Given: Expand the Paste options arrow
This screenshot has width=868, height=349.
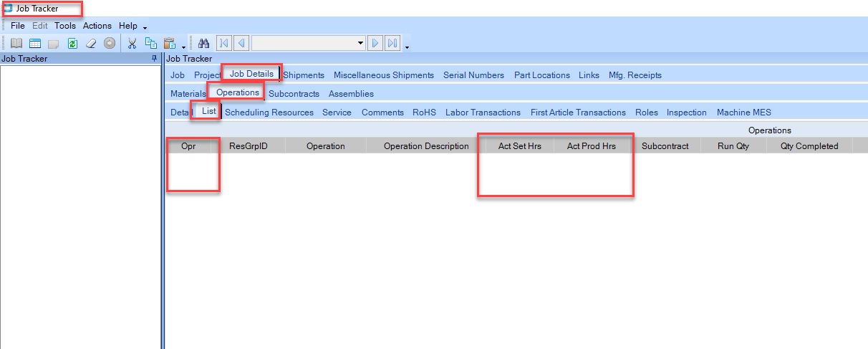Looking at the screenshot, I should coord(184,47).
